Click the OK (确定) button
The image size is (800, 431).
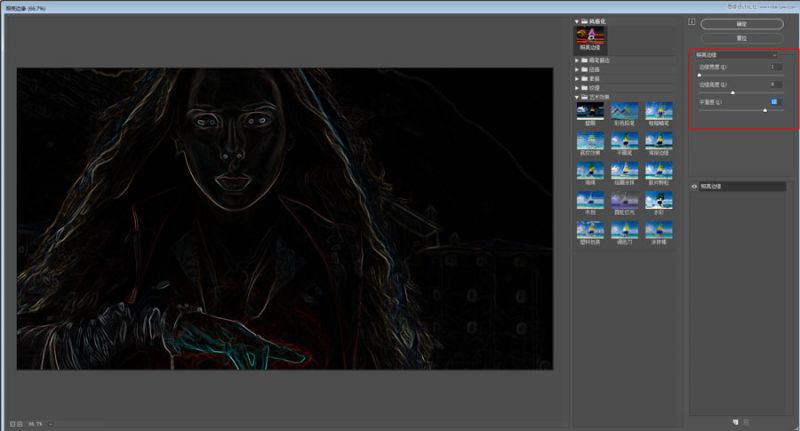pos(741,23)
